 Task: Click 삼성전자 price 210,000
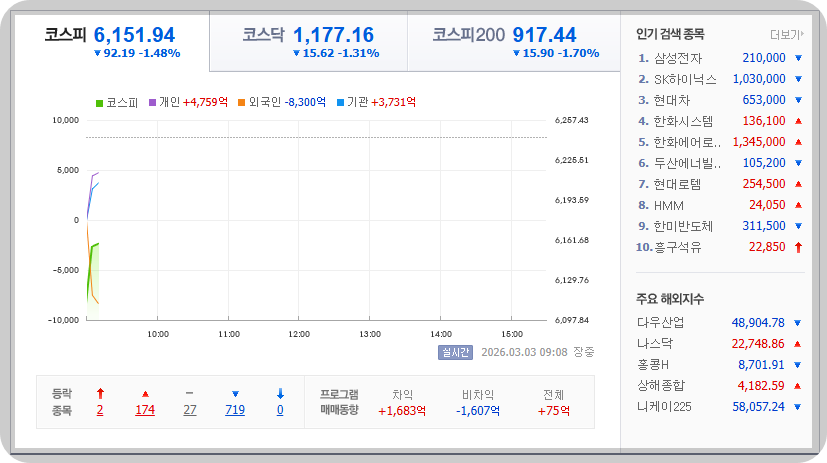click(764, 58)
